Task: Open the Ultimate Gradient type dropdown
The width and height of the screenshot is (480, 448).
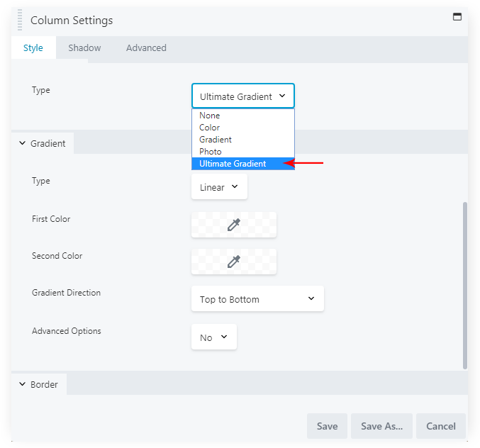Action: point(242,96)
